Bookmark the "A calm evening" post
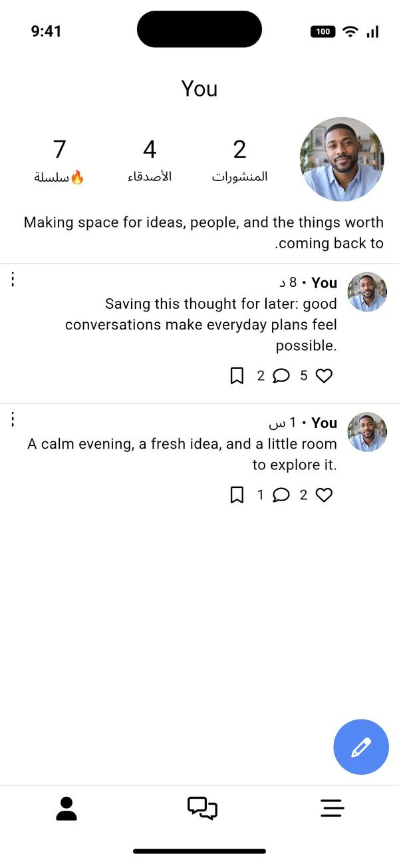The width and height of the screenshot is (399, 868). tap(237, 495)
